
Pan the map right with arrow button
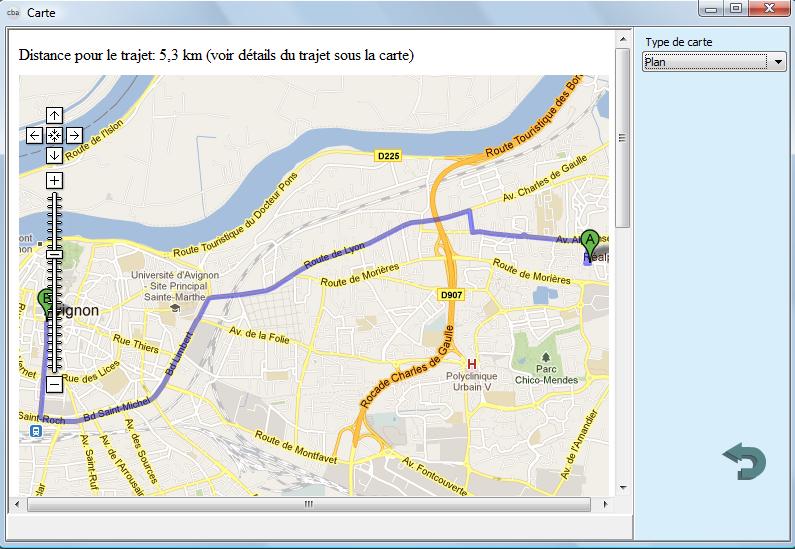click(74, 135)
